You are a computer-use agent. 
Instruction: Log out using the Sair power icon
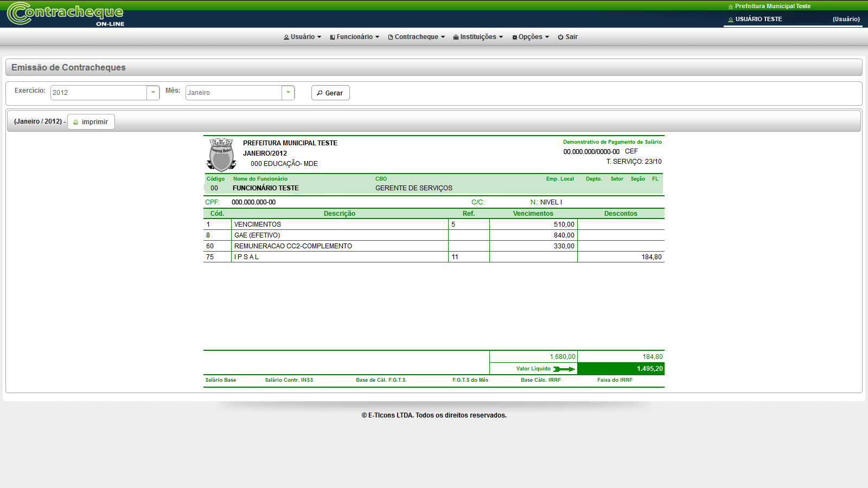(x=560, y=37)
